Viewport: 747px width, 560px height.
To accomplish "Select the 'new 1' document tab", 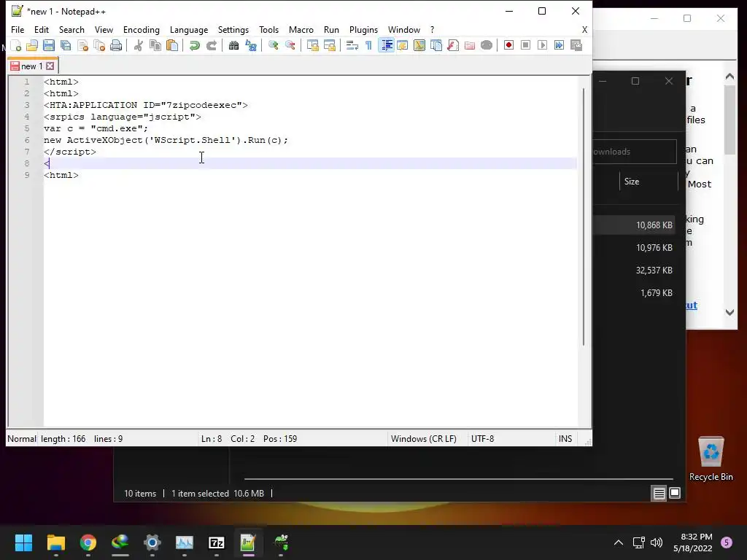I will point(32,66).
